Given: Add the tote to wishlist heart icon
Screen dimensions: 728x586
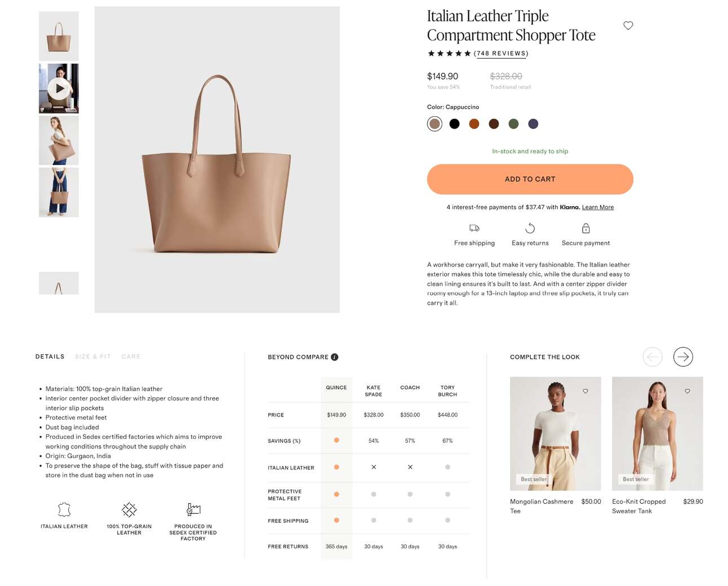Looking at the screenshot, I should [x=628, y=25].
